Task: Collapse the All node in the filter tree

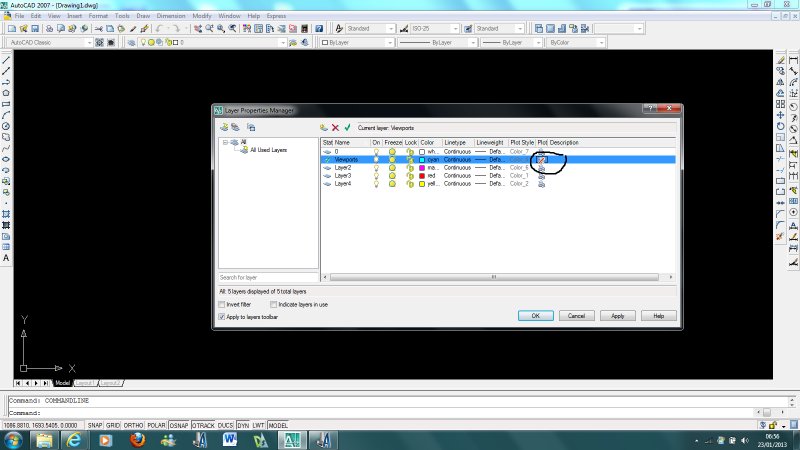Action: [x=225, y=142]
